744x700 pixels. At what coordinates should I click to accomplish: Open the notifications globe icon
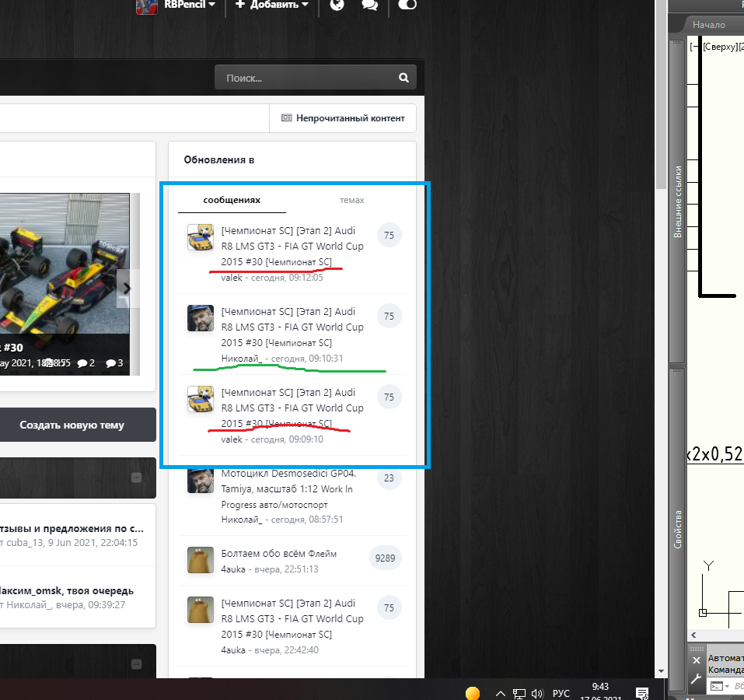coord(337,5)
